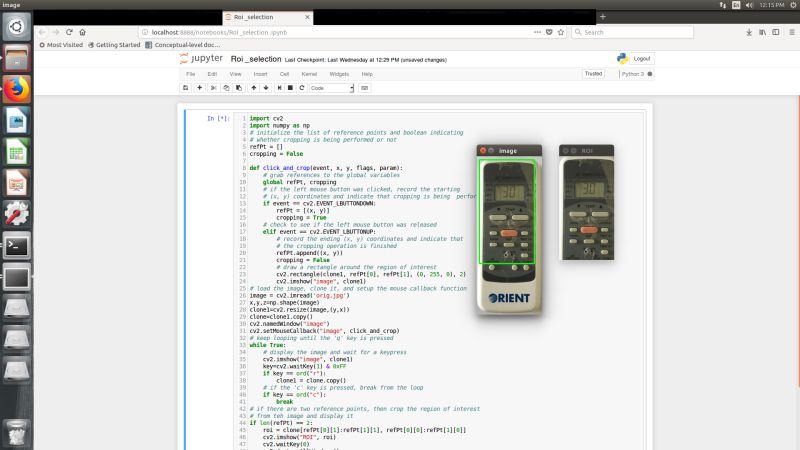This screenshot has width=800, height=450.
Task: Move selected cell down with arrow icon
Action: coord(266,88)
